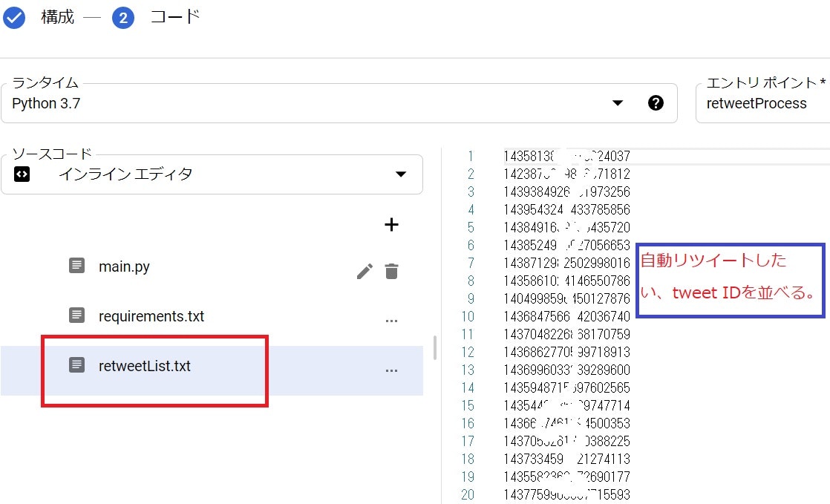Click the tweet ID on editor line 3
Viewport: 830px width, 504px height.
pos(566,192)
